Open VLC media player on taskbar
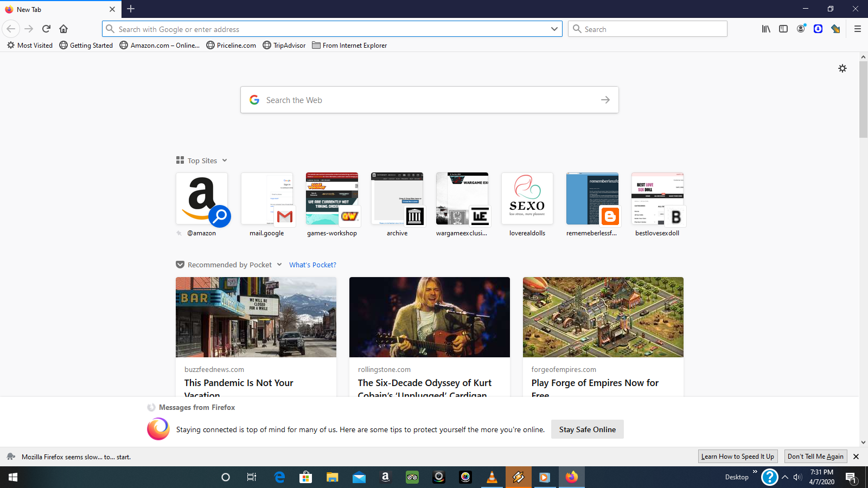Viewport: 868px width, 488px height. tap(492, 477)
